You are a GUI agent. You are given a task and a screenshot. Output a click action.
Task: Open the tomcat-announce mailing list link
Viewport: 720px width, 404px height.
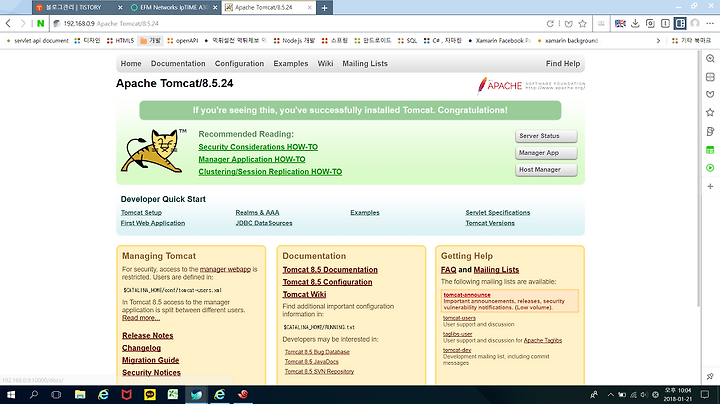tap(467, 295)
